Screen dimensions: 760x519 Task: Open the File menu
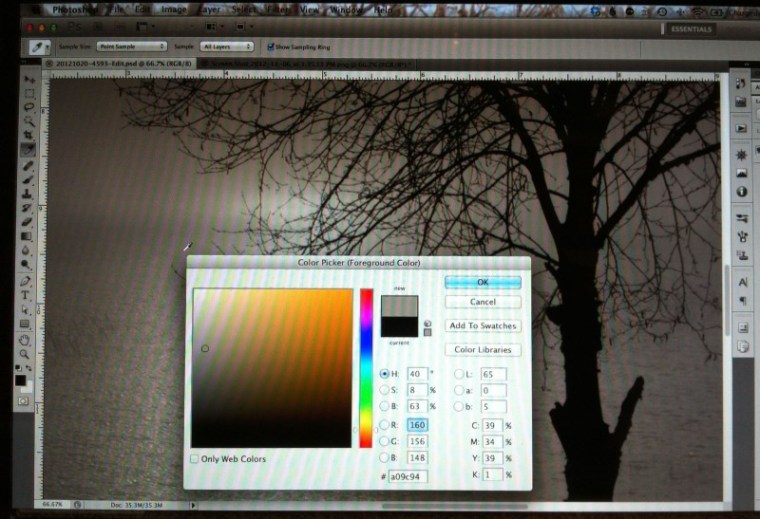(x=116, y=9)
